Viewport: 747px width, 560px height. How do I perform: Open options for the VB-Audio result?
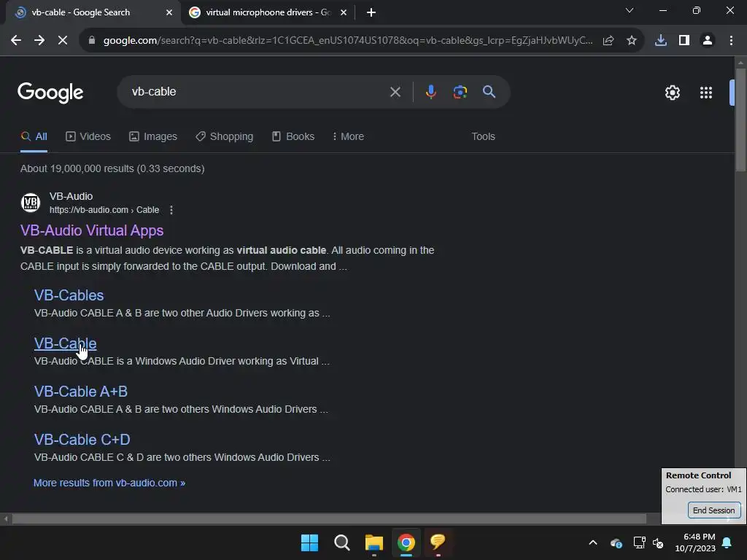[171, 210]
